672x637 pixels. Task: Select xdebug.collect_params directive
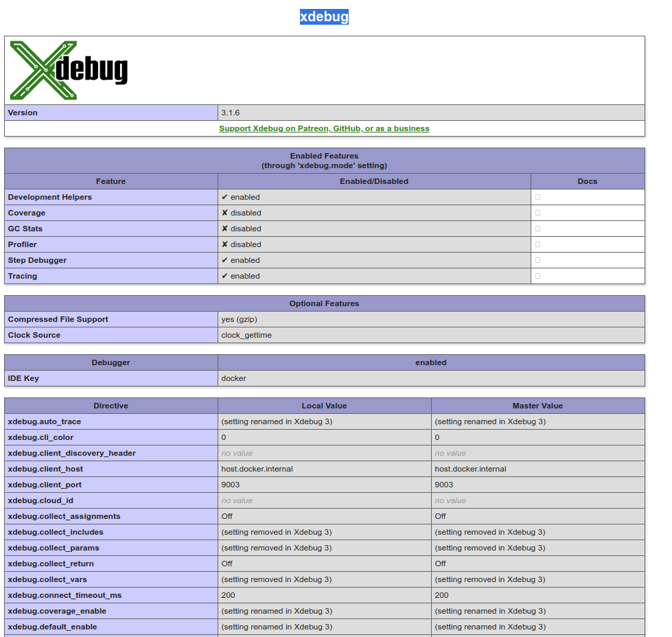pyautogui.click(x=54, y=548)
